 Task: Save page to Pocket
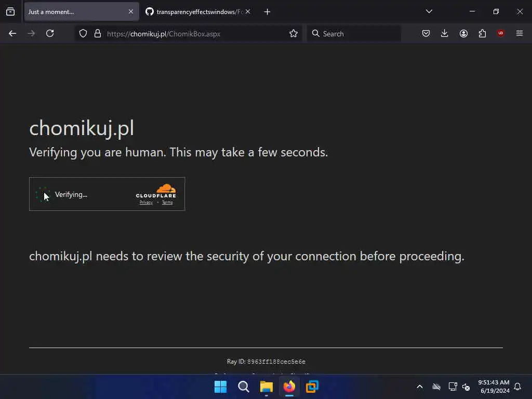[x=426, y=34]
